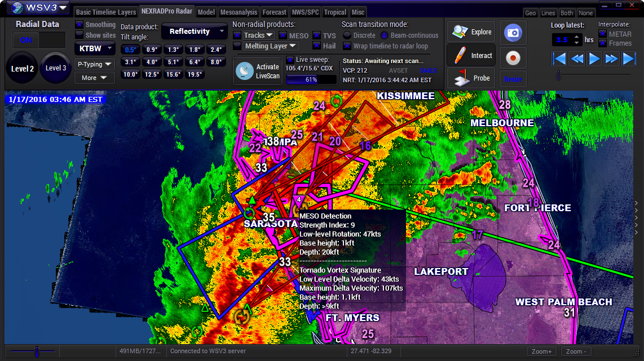The height and width of the screenshot is (361, 644).
Task: Select Level 3 radar data
Action: 56,68
